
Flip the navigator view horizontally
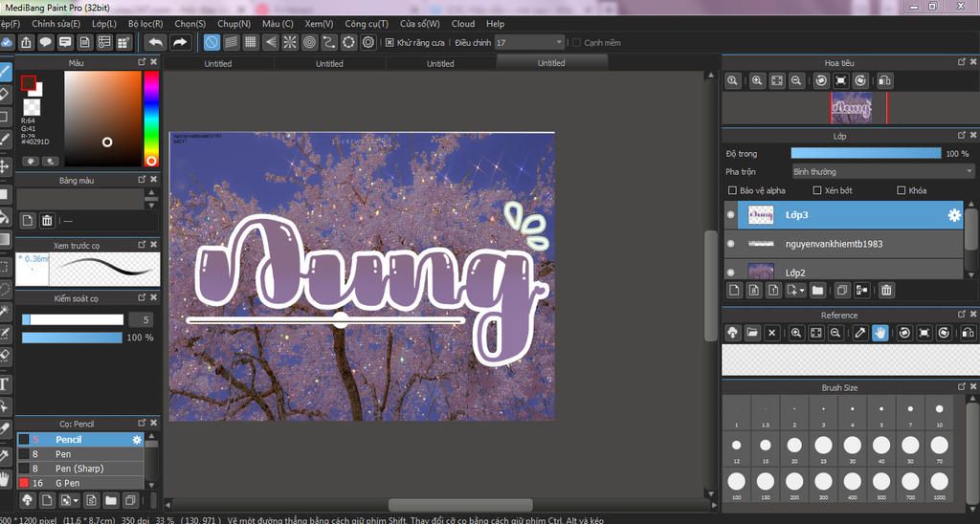coord(884,80)
